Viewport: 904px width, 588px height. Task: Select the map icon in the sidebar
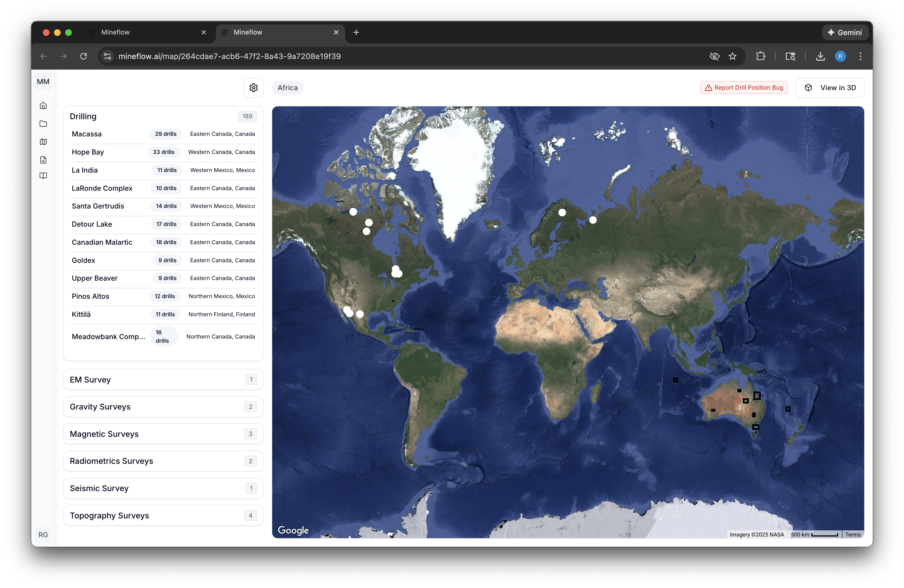43,142
